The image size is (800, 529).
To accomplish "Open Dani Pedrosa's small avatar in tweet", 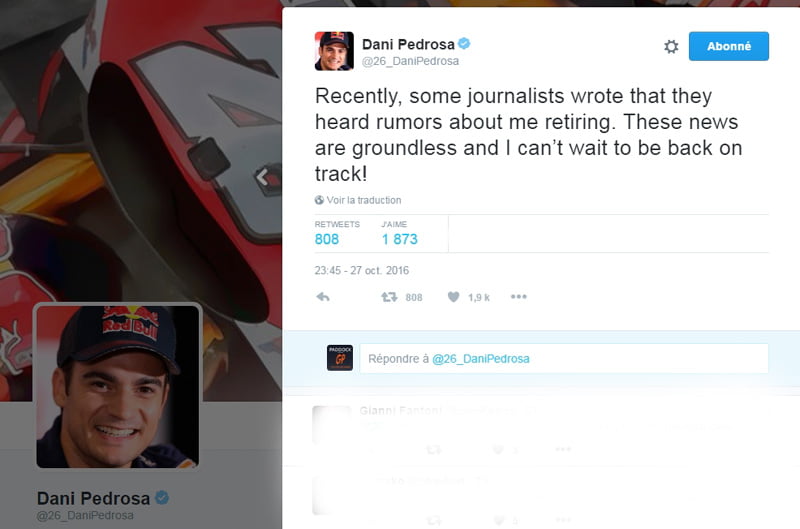I will 334,51.
